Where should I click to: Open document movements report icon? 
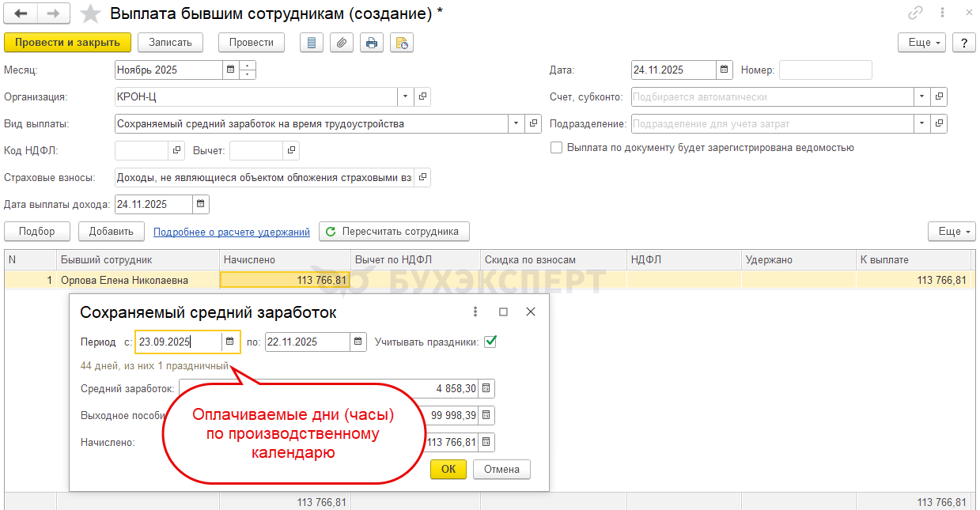coord(312,43)
